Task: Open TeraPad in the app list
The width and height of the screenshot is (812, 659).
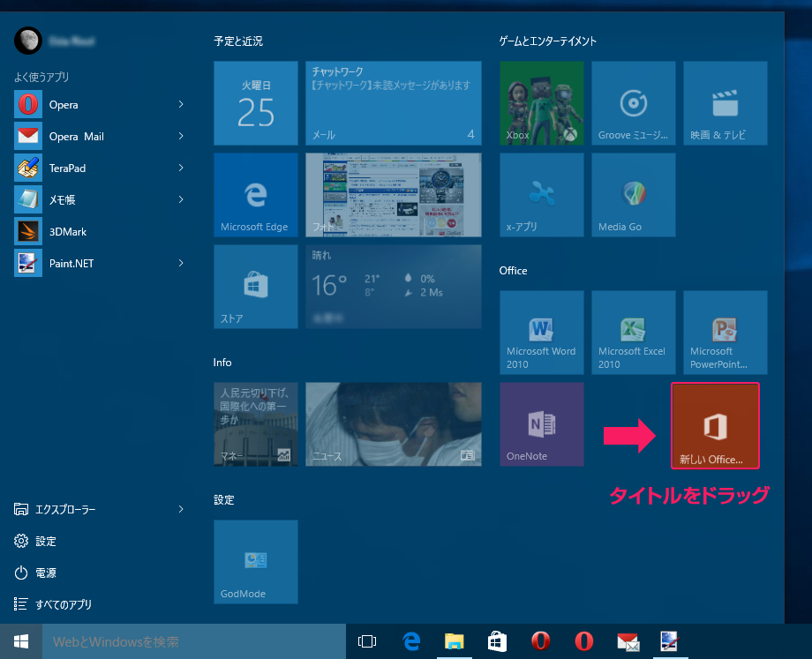Action: (x=98, y=168)
